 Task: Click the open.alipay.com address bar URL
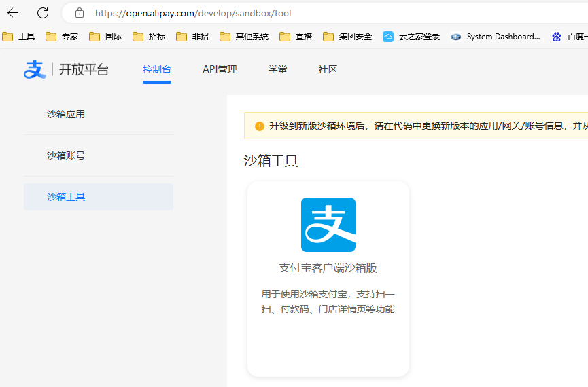(x=193, y=13)
